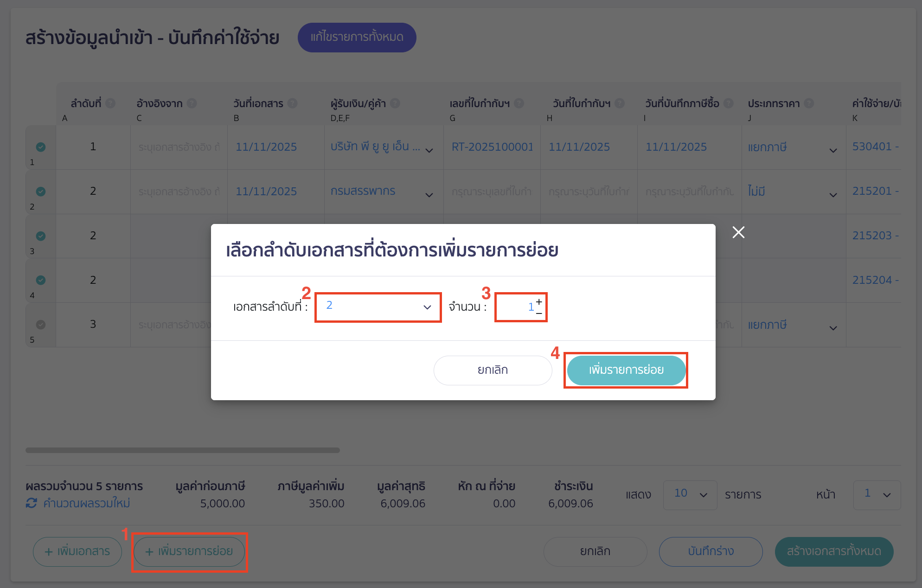Close the add sub-item dialog with the X
The height and width of the screenshot is (588, 922).
[738, 232]
